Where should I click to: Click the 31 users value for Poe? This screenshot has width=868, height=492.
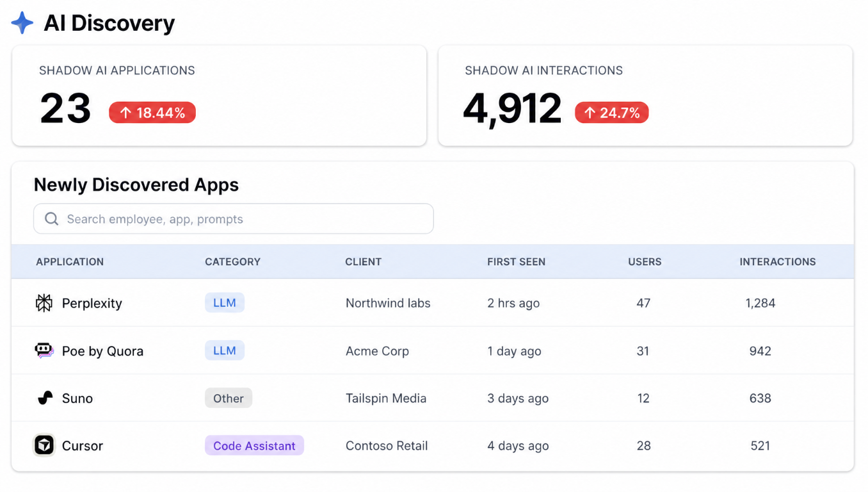(x=643, y=351)
